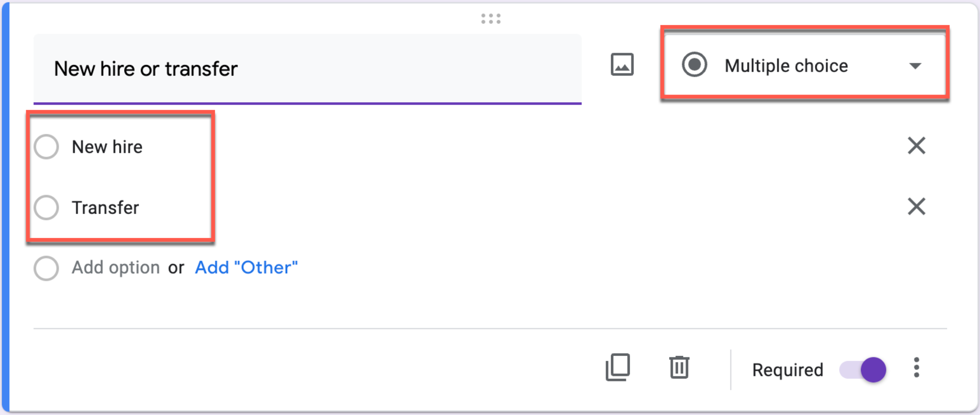
Task: Click the "Add option" placeholder text
Action: 116,267
